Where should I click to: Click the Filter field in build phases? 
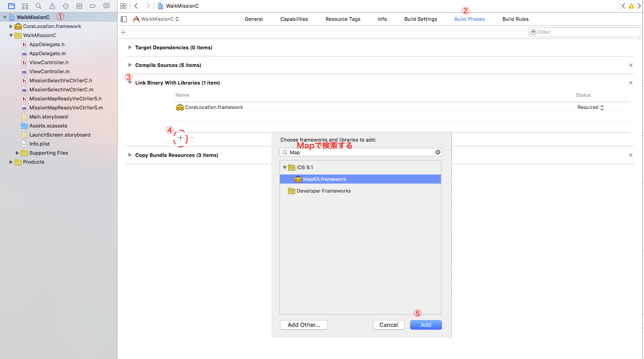pos(584,32)
